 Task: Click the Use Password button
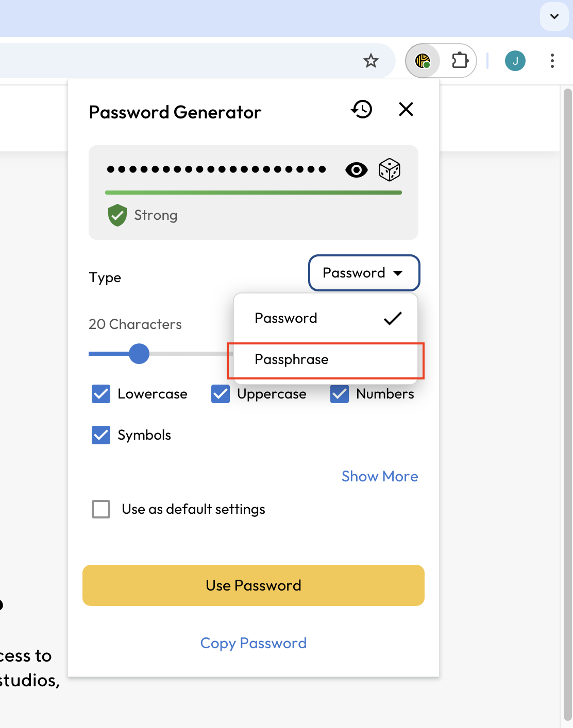click(x=254, y=585)
